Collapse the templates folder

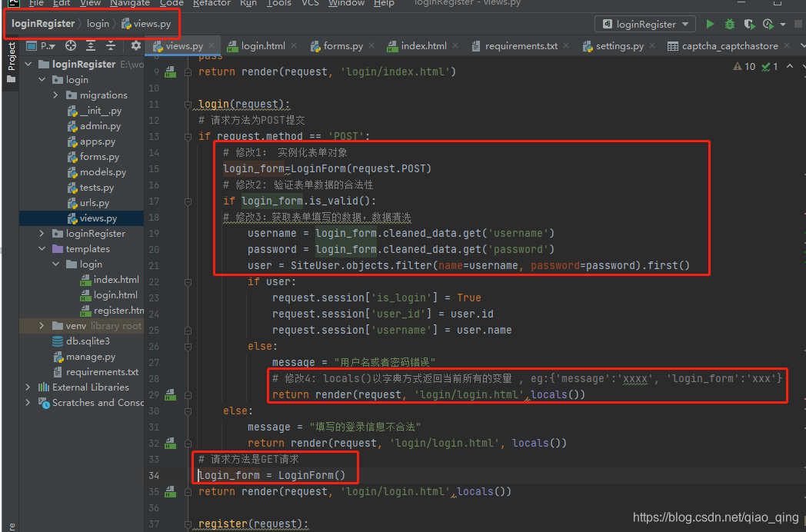[42, 249]
